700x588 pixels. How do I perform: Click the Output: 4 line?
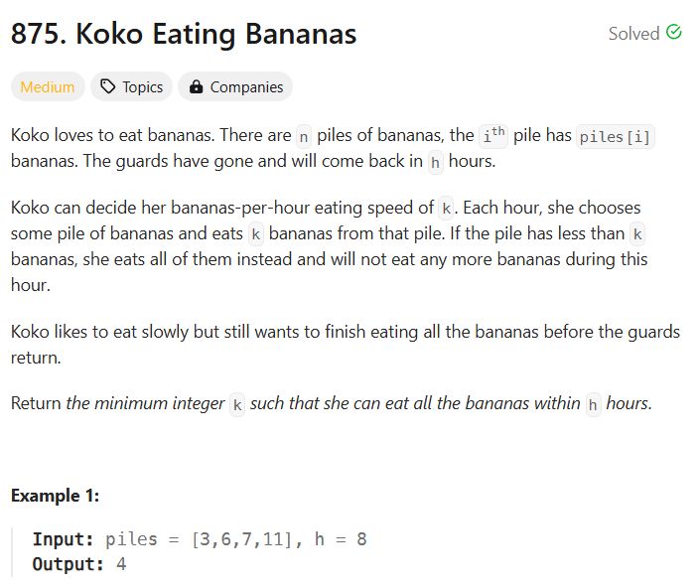[x=79, y=564]
